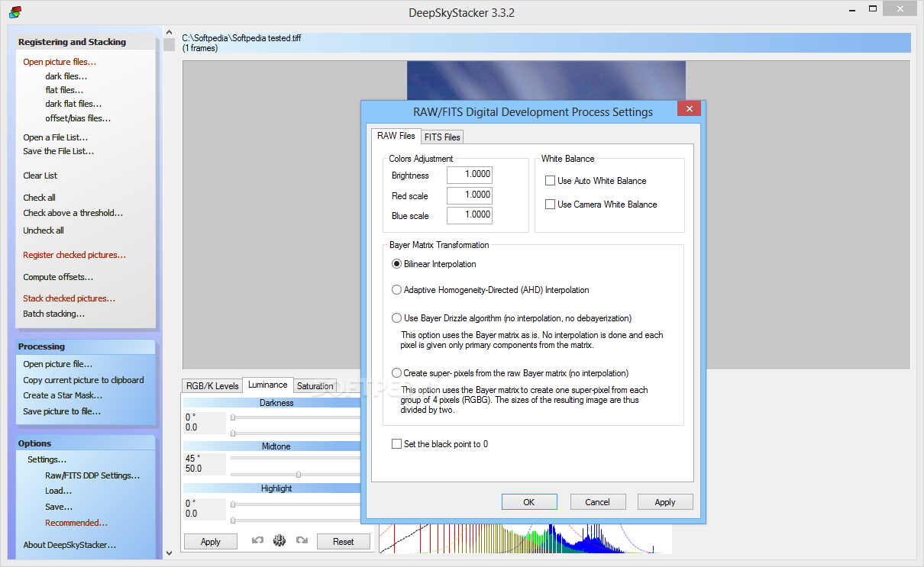
Task: Click Apply in the RAW/FITS dialog
Action: click(665, 502)
